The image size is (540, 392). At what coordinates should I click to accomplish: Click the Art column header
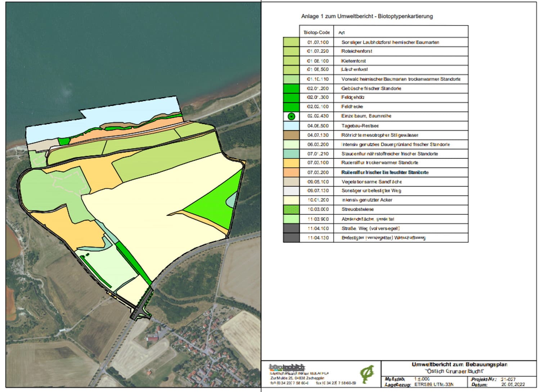[341, 33]
